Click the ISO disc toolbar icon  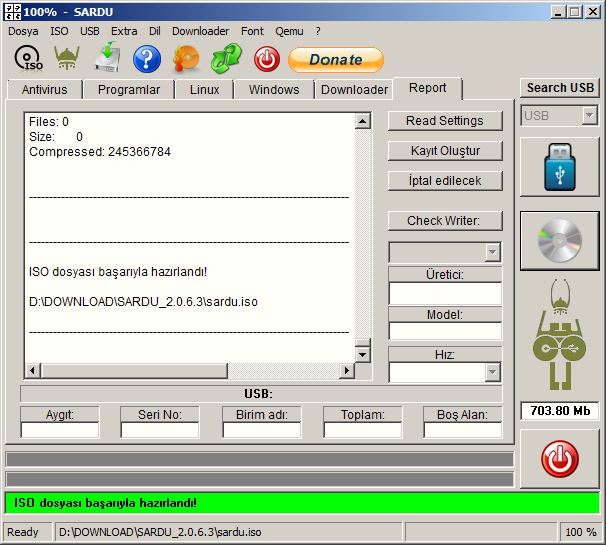28,58
